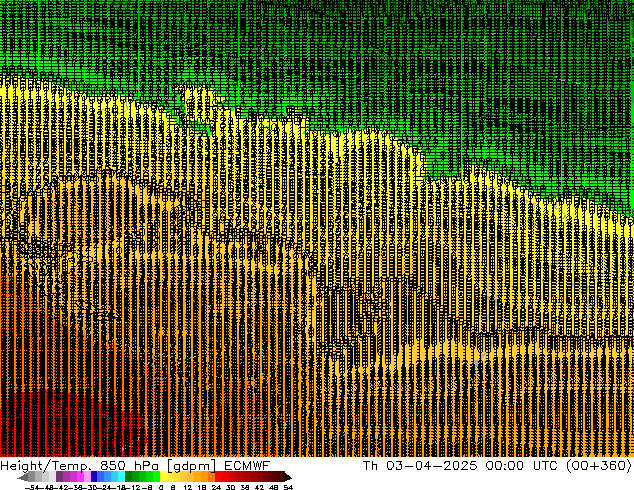Viewport: 634px width, 490px height.
Task: Click the dark maroon right arrow end of the color legend
Action: coord(288,477)
